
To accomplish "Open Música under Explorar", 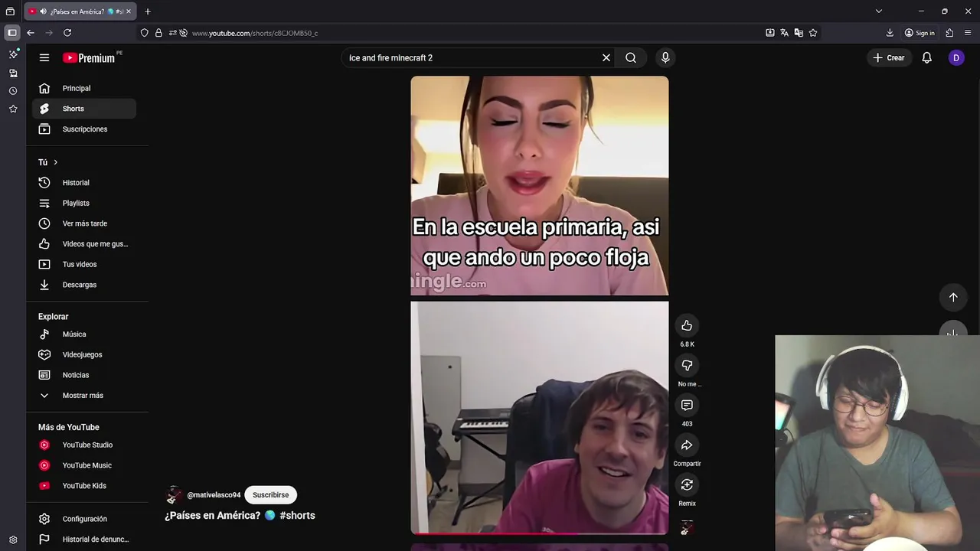I will point(84,334).
